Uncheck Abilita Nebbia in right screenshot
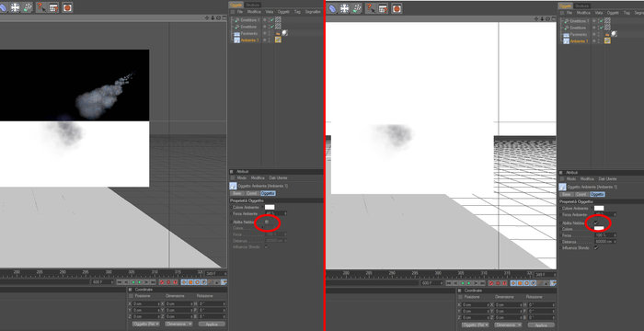 click(596, 223)
